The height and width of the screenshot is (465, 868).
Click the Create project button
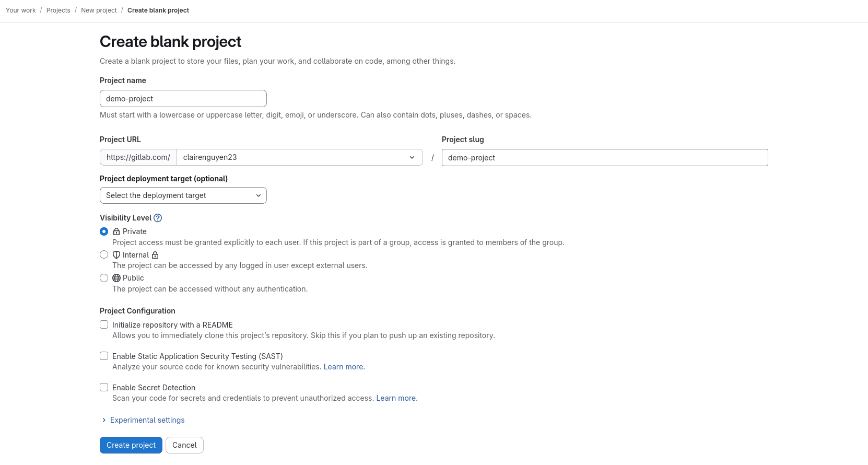click(x=131, y=445)
